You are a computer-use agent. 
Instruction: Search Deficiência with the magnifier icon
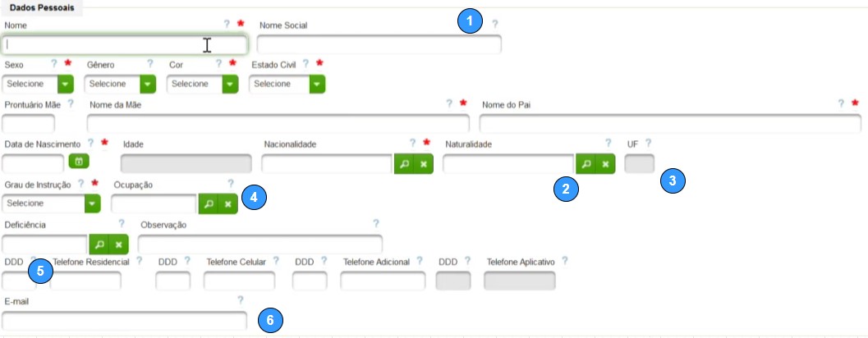(x=99, y=244)
